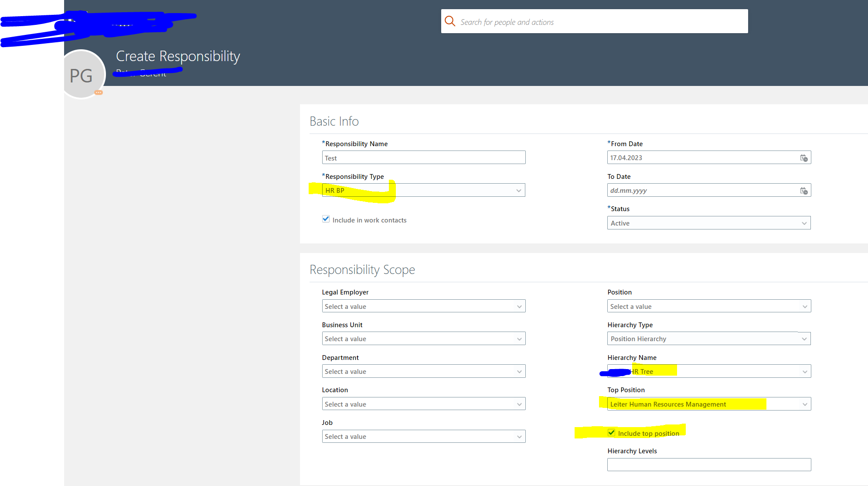The width and height of the screenshot is (868, 486).
Task: Click the Search for people and actions box
Action: [x=567, y=21]
